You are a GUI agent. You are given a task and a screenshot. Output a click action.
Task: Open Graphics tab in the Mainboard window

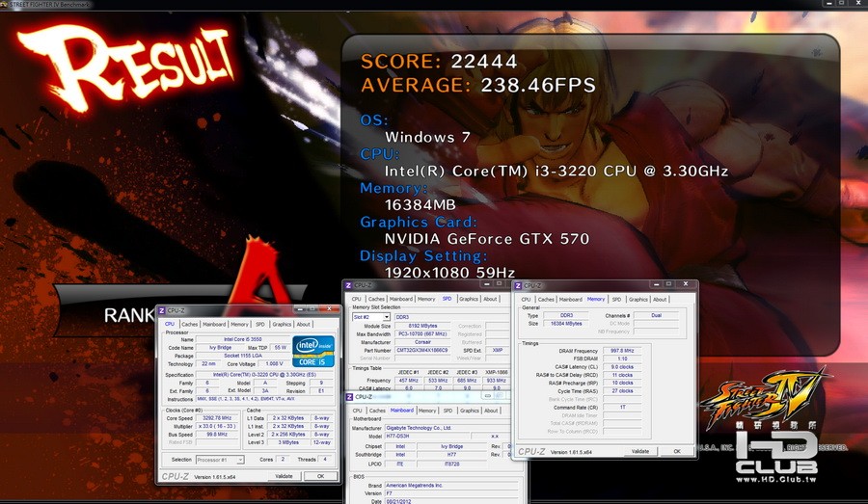tap(469, 411)
